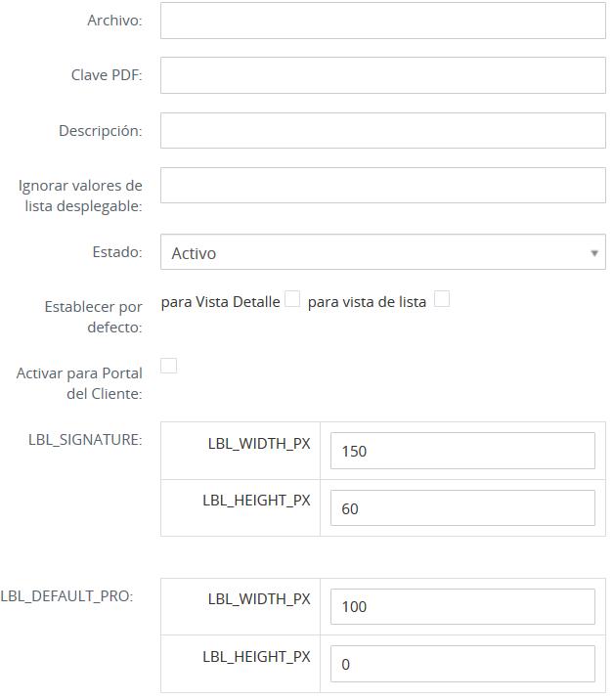Click the LBL_SIGNATURE section label

[x=85, y=439]
